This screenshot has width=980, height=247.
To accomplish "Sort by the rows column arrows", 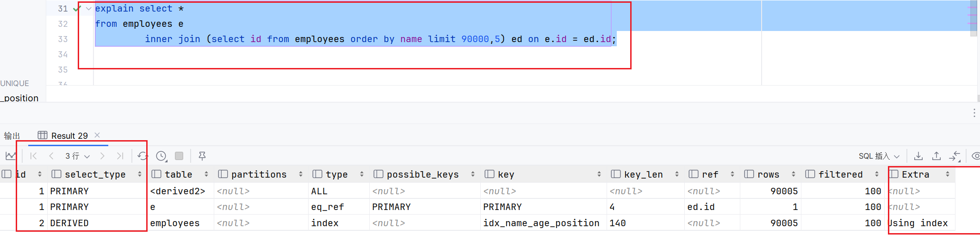I will click(x=794, y=174).
